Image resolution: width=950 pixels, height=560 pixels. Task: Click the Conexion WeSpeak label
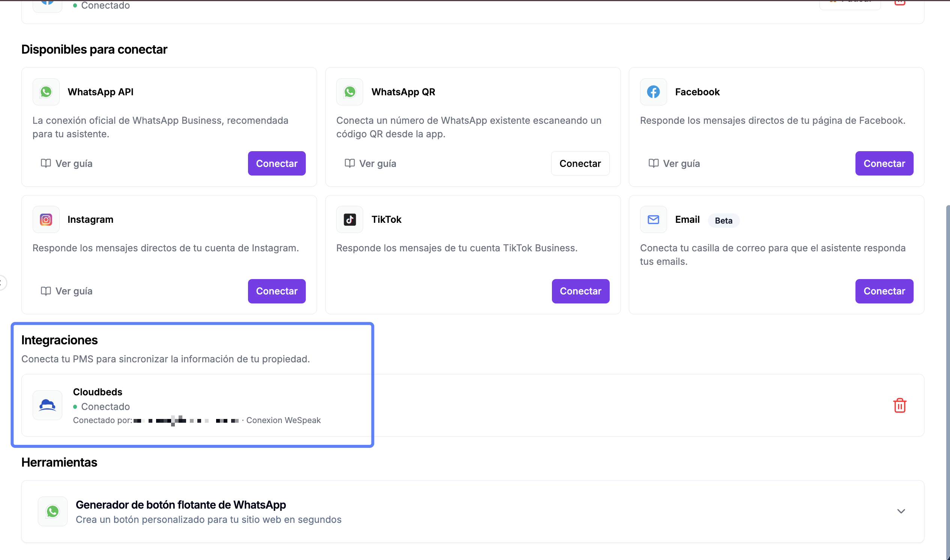tap(283, 420)
